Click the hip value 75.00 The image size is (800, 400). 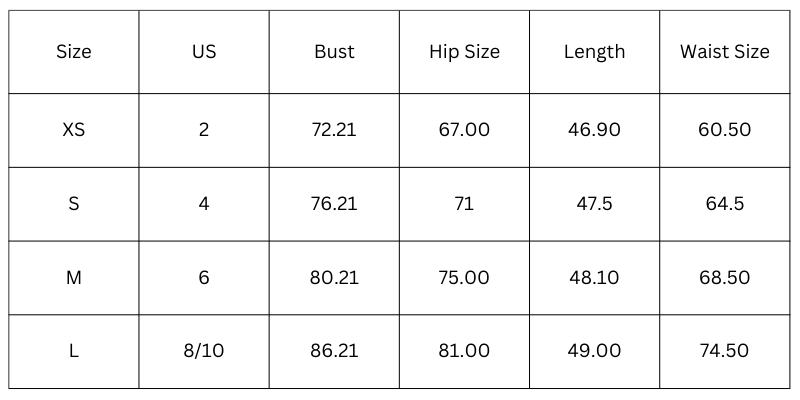[464, 278]
